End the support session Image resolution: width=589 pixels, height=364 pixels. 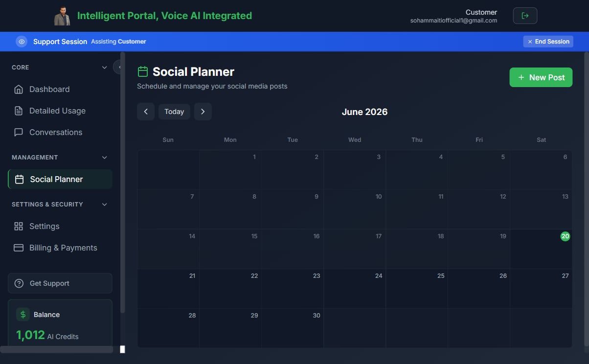click(x=548, y=42)
